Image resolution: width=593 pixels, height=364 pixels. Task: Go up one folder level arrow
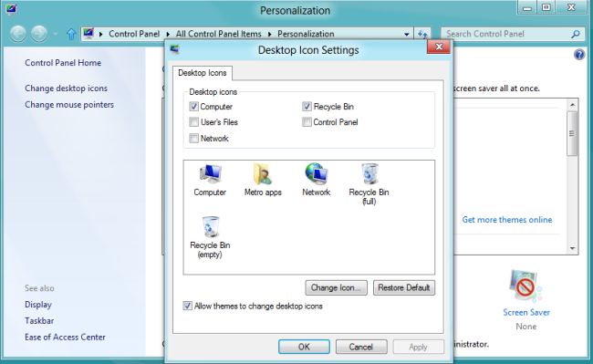point(71,34)
